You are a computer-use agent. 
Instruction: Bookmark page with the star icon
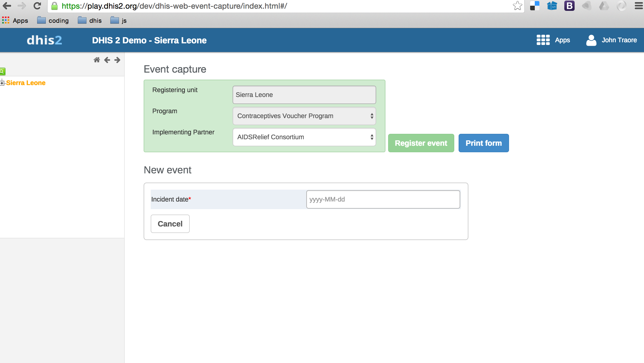coord(517,6)
